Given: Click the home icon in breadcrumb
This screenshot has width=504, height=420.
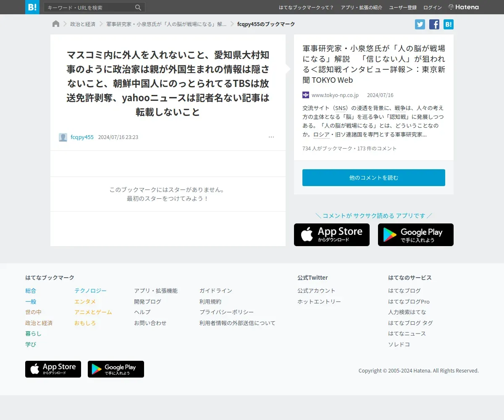Looking at the screenshot, I should [x=56, y=24].
